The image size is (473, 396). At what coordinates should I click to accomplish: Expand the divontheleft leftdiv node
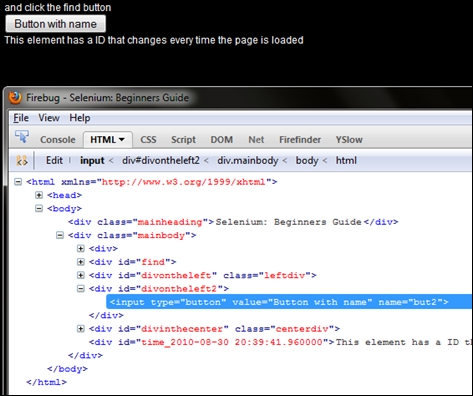tap(81, 275)
